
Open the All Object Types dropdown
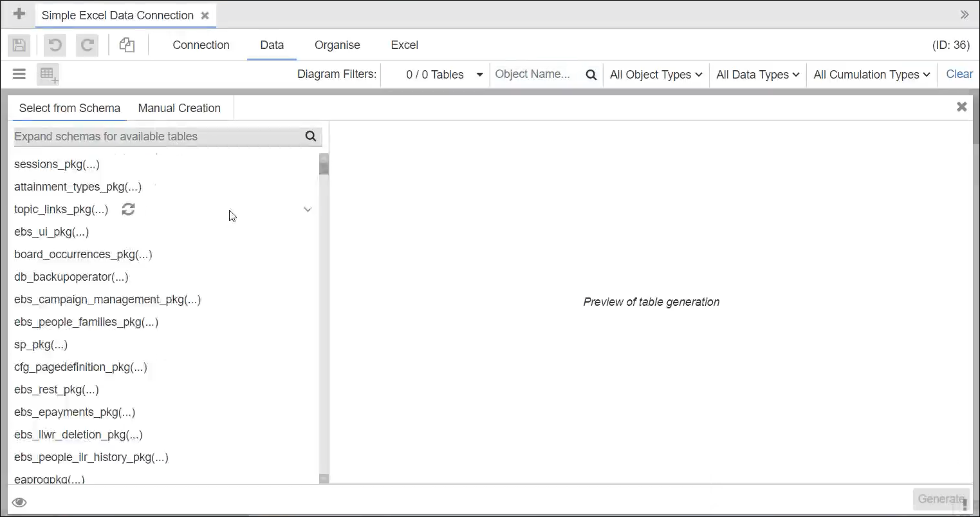656,75
